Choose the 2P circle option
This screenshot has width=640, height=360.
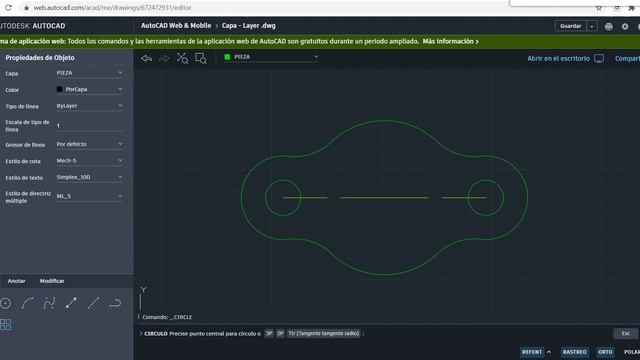pyautogui.click(x=280, y=333)
